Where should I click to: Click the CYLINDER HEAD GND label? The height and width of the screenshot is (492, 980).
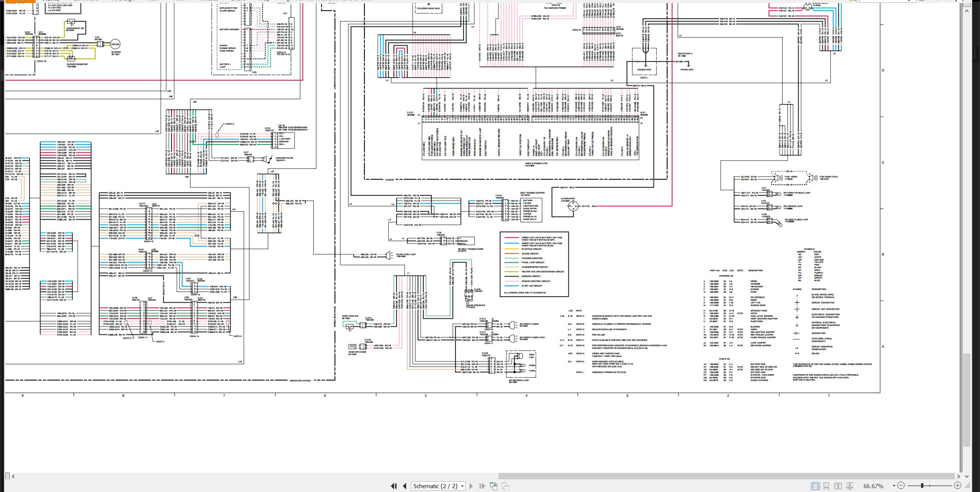[428, 8]
